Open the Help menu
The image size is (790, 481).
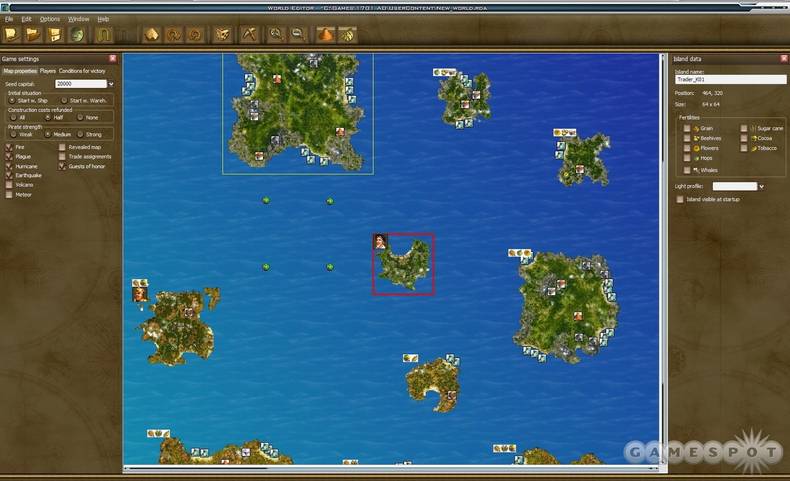(103, 19)
